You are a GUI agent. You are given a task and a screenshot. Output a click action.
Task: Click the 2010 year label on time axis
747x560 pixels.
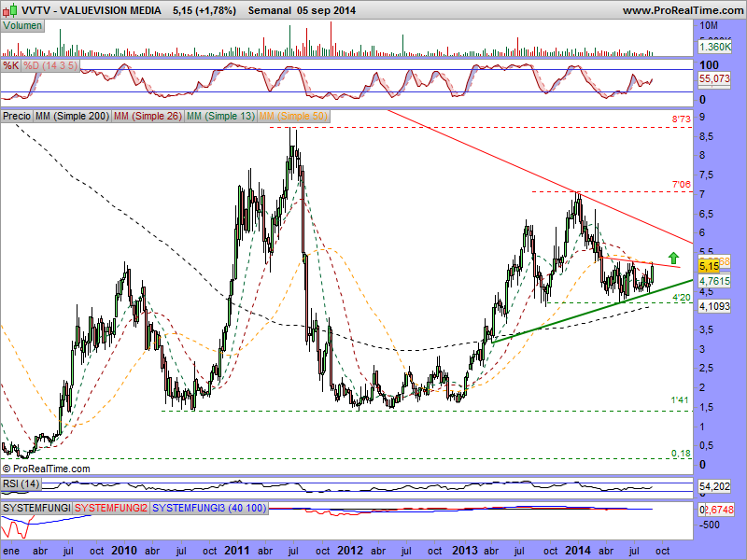[124, 551]
